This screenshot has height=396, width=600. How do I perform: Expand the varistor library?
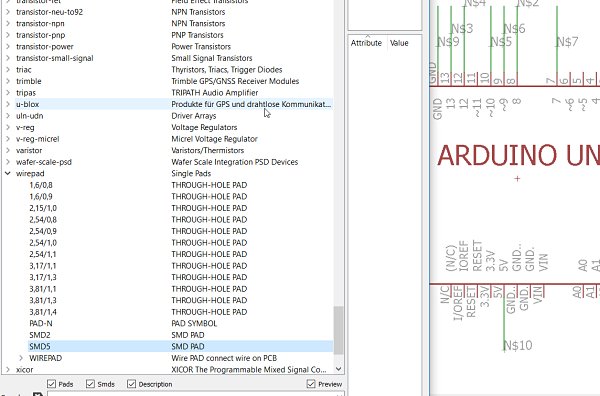click(8, 150)
